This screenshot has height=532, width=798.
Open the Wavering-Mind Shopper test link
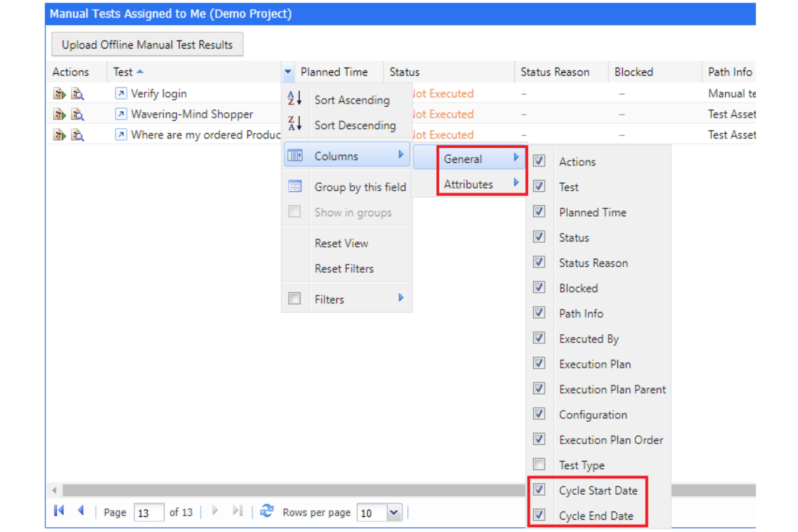(192, 114)
